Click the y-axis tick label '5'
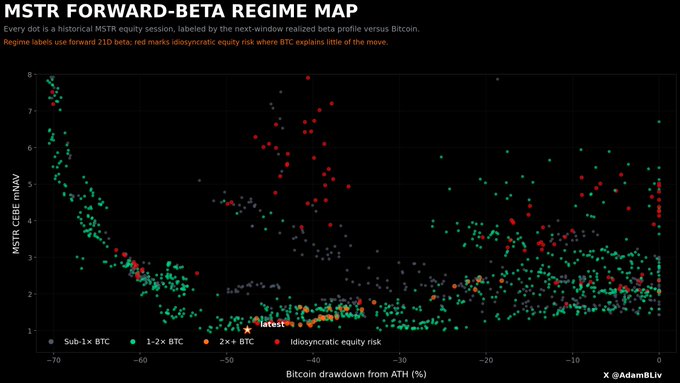Viewport: 680px width, 383px height. tap(29, 185)
